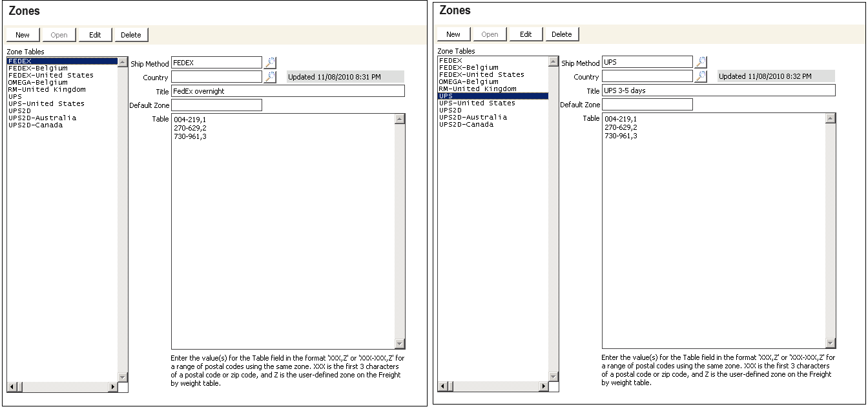Click the Ship Method lookup icon in the FEDEX panel
The height and width of the screenshot is (411, 868).
tap(270, 63)
